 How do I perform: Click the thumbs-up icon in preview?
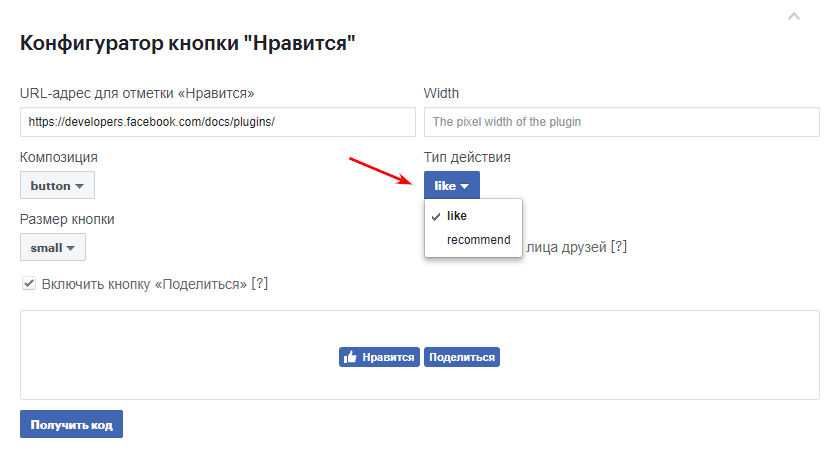coord(350,357)
